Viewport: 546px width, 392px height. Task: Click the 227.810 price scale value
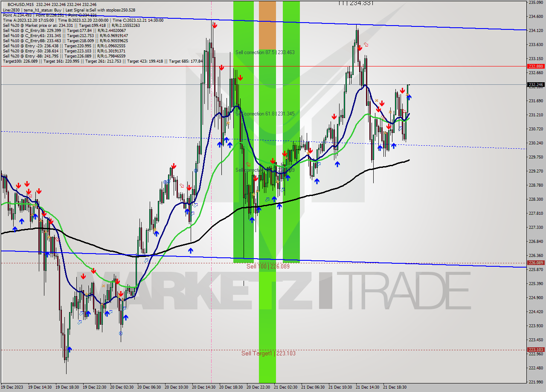[x=536, y=213]
